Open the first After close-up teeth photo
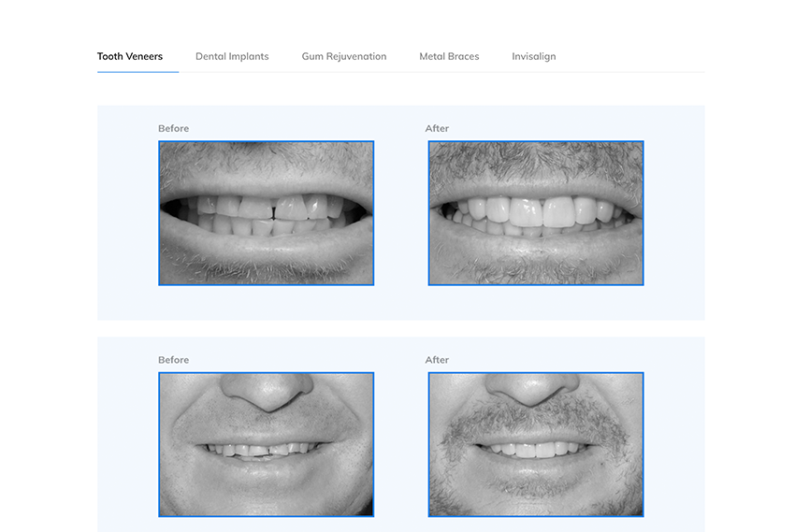This screenshot has height=532, width=795. pos(536,212)
